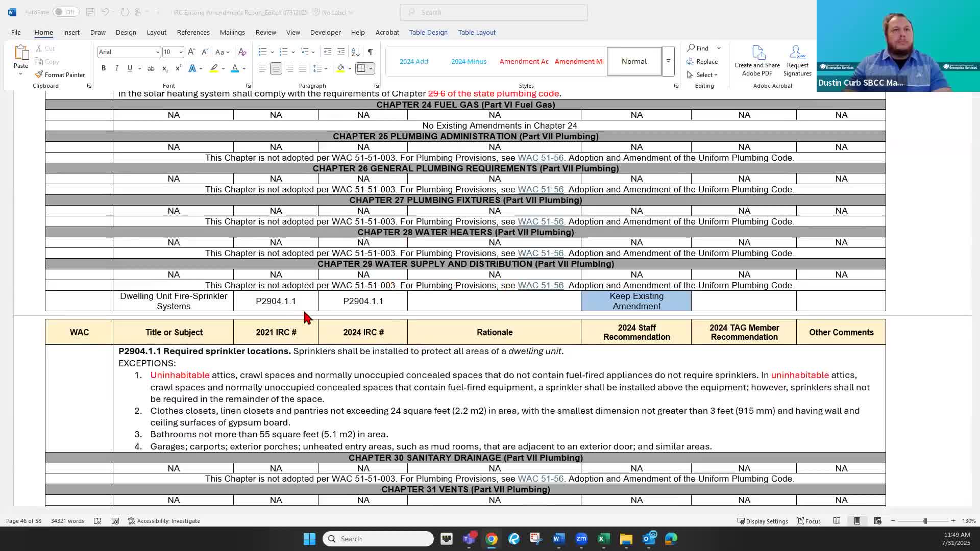Expand the text highlight color options
The image size is (980, 551).
[x=223, y=68]
